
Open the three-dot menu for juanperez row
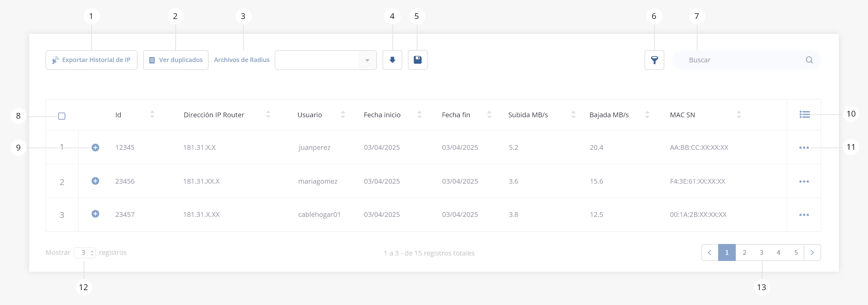(804, 148)
